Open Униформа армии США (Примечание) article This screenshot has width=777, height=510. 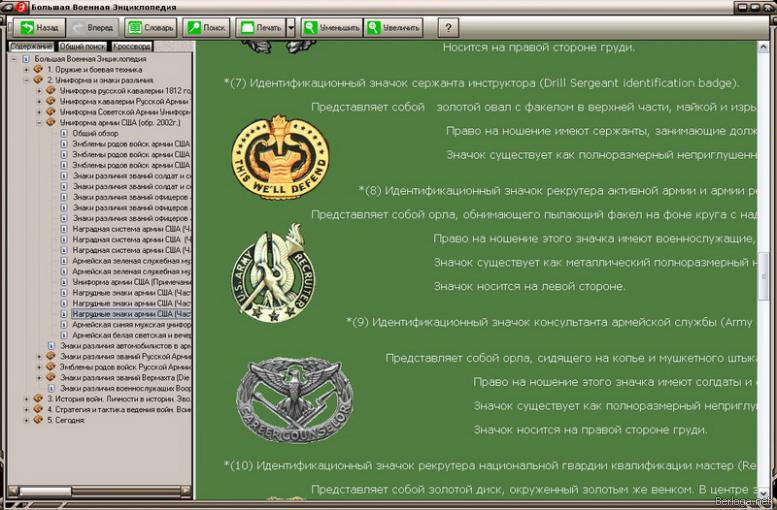tap(131, 282)
